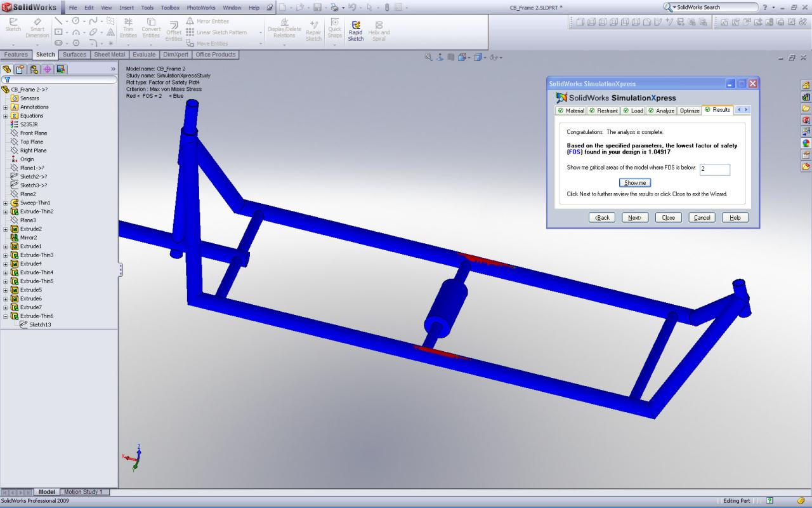Click the Repair Sketch tool
This screenshot has width=812, height=508.
314,30
